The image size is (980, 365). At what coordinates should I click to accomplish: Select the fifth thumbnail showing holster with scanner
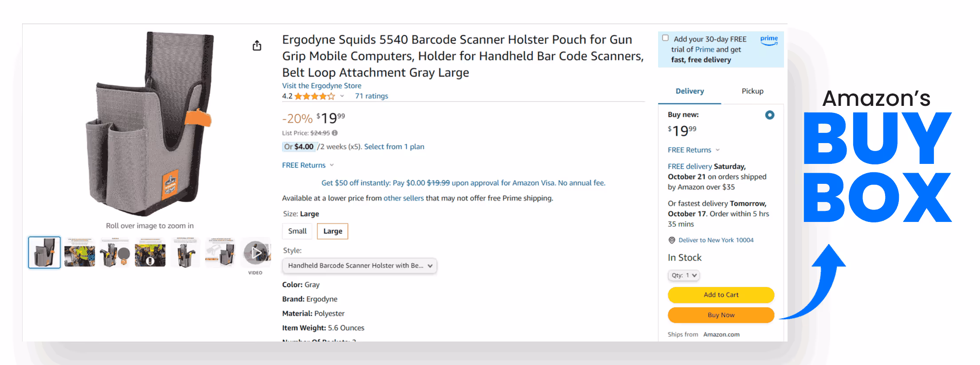(x=185, y=252)
